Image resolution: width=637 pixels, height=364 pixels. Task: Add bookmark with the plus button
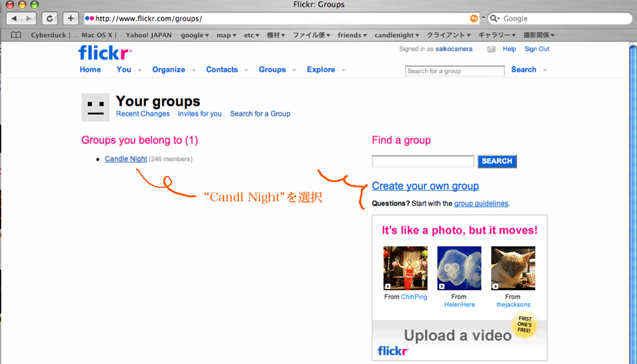71,18
